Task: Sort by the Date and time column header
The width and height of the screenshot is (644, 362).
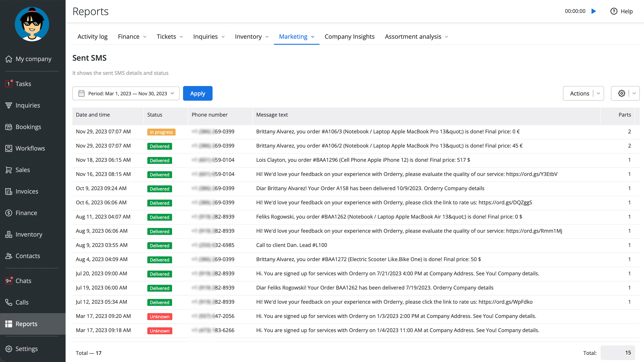Action: (x=93, y=115)
